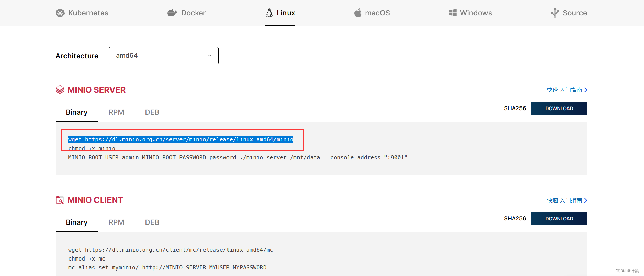This screenshot has width=644, height=276.
Task: Click the Kubernetes helm wheel icon
Action: point(60,13)
